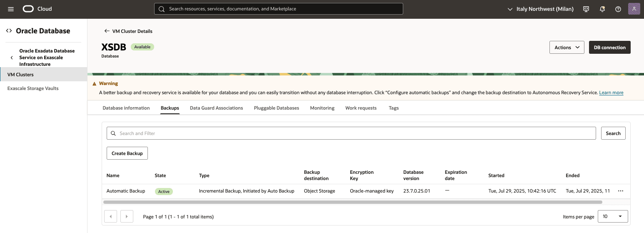Image resolution: width=644 pixels, height=233 pixels.
Task: Click the Incremental Backup type cell
Action: pyautogui.click(x=247, y=191)
